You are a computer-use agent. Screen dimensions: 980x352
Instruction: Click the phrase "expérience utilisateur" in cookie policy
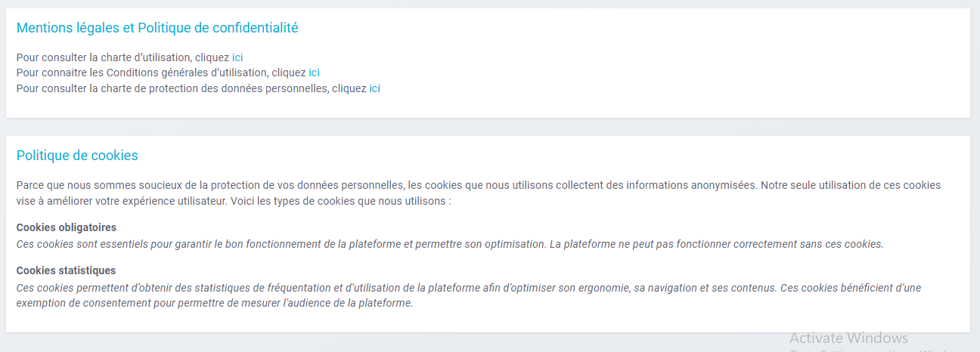(x=166, y=202)
